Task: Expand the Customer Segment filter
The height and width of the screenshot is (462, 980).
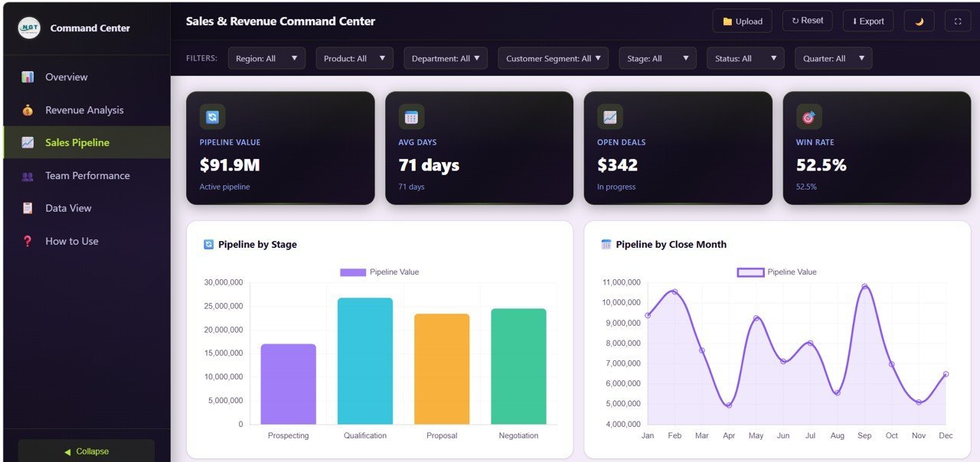Action: point(553,57)
